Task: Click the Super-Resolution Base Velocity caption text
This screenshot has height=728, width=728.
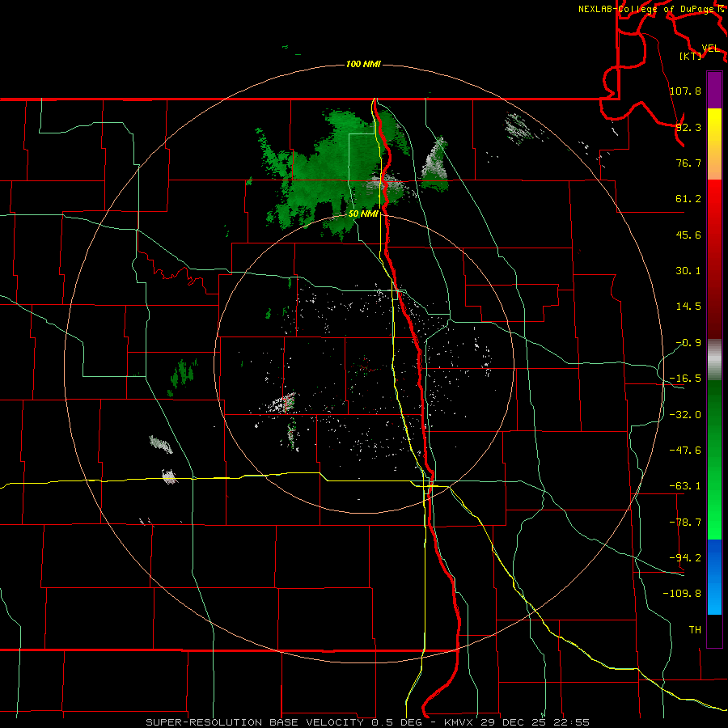Action: click(x=368, y=722)
